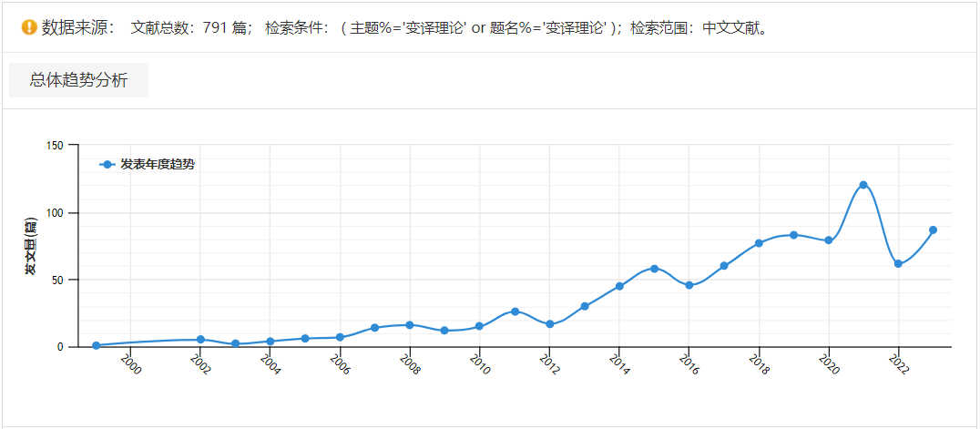
Task: Click the 2010 x-axis year label
Action: tap(481, 364)
